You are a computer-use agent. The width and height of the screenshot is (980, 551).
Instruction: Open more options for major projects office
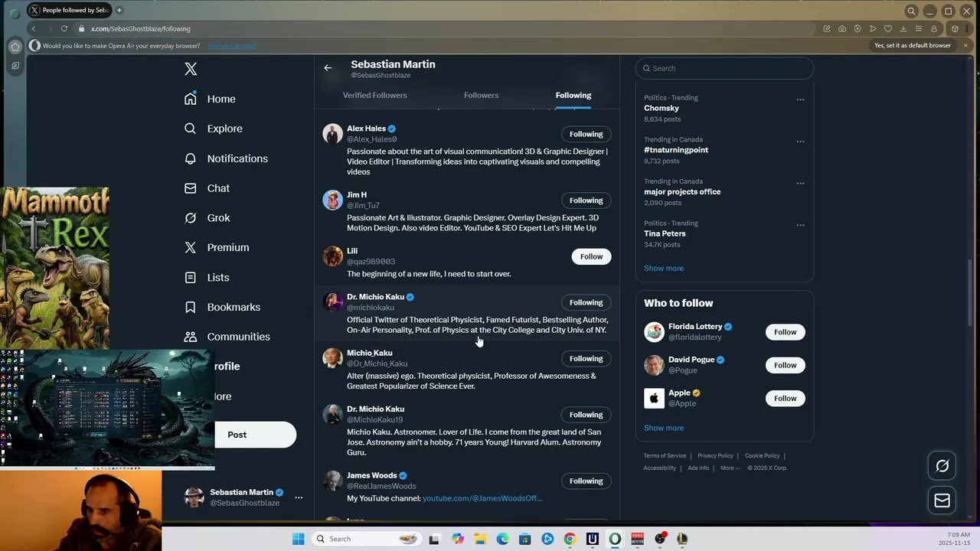(800, 183)
